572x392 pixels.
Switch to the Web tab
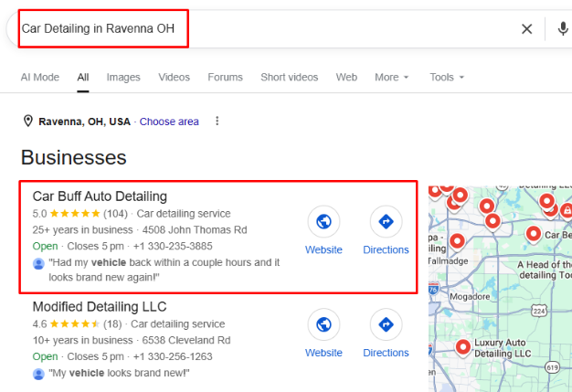(346, 78)
